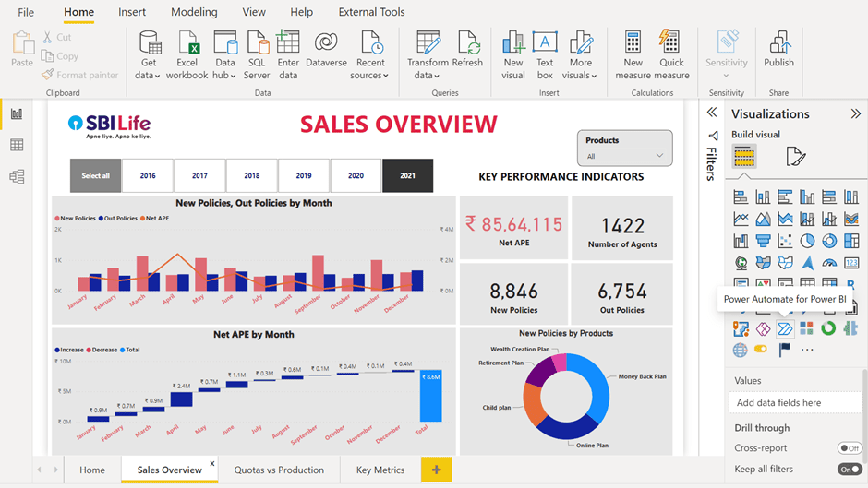Screen dimensions: 868x488
Task: Collapse the Visualizations pane with double chevron
Action: click(855, 113)
